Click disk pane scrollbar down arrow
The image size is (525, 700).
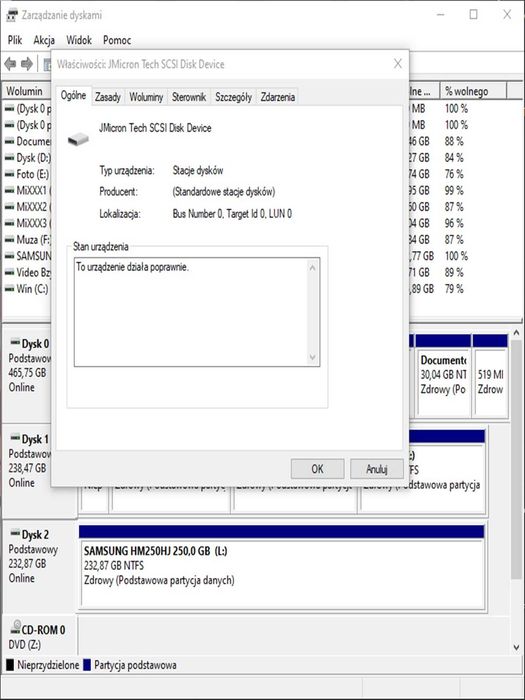[517, 647]
